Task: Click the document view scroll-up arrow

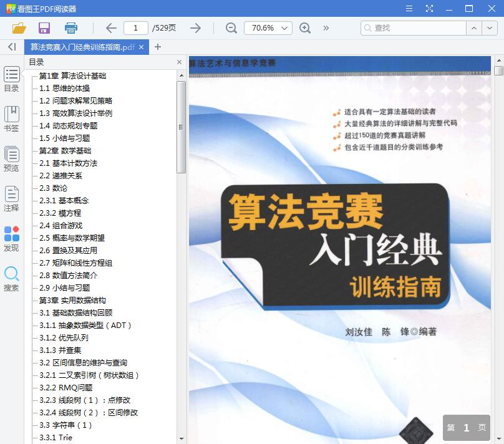Action: pyautogui.click(x=498, y=60)
